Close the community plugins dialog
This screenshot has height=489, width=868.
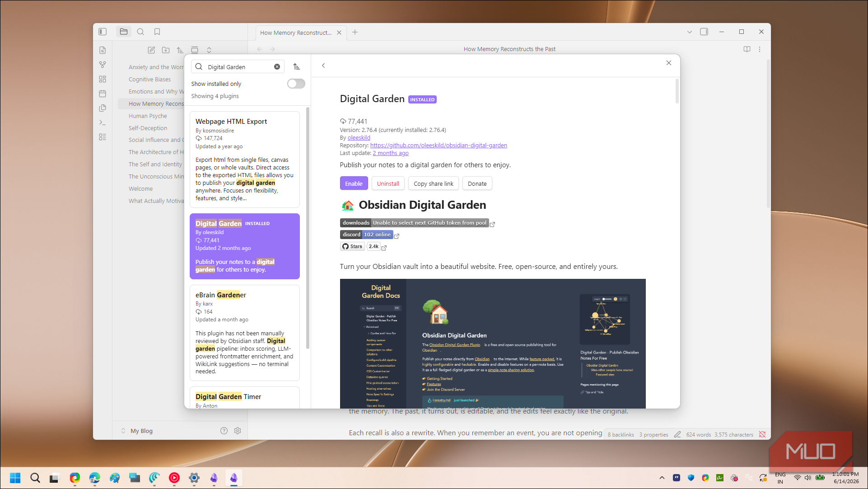point(669,63)
